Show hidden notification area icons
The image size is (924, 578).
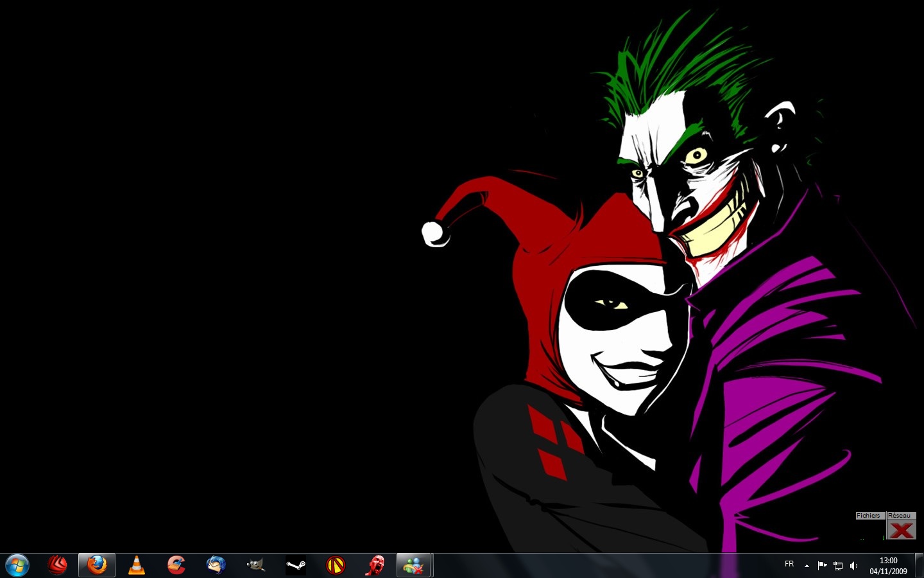coord(807,566)
